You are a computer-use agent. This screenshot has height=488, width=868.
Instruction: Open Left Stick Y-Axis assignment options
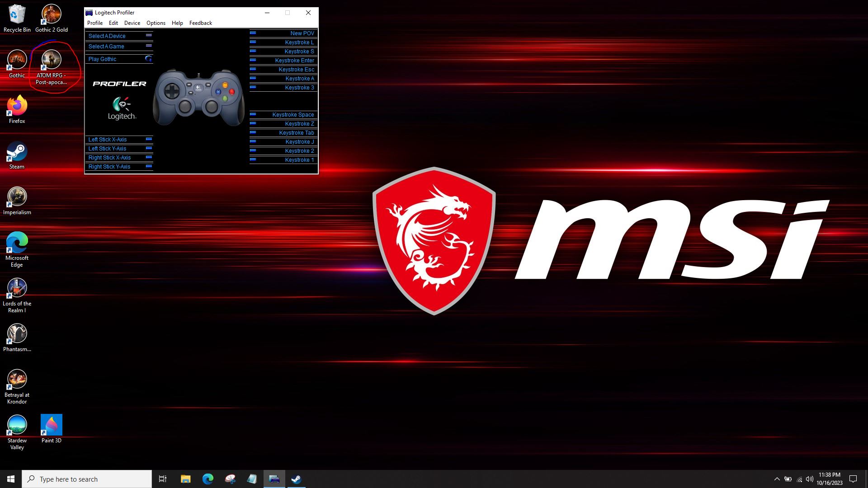119,149
